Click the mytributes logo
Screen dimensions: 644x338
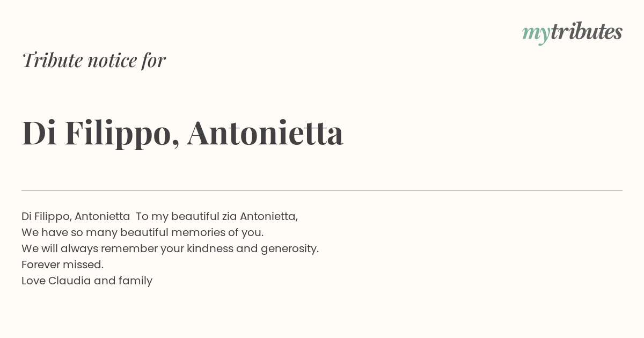572,33
